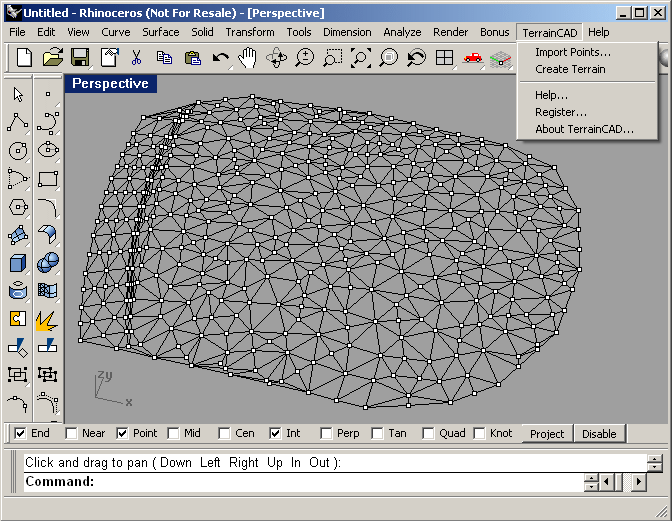
Task: Enable the Mid osnap checkbox
Action: [173, 433]
